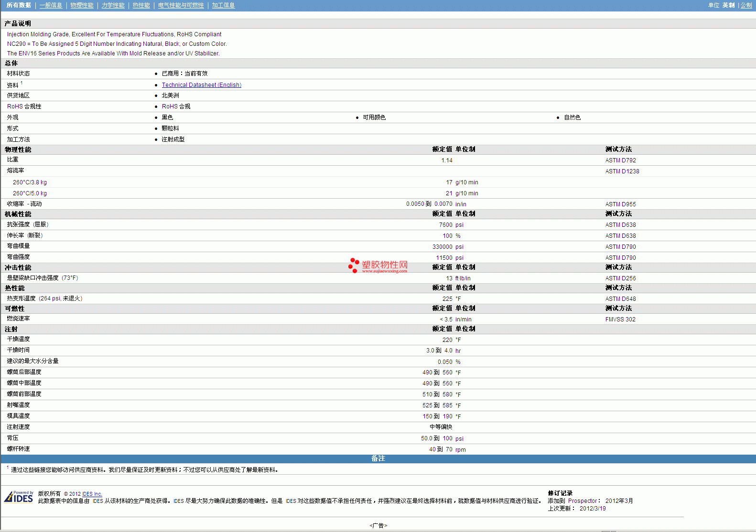The image size is (756, 532).
Task: Click the RoHS 合规性 row label
Action: coord(24,107)
